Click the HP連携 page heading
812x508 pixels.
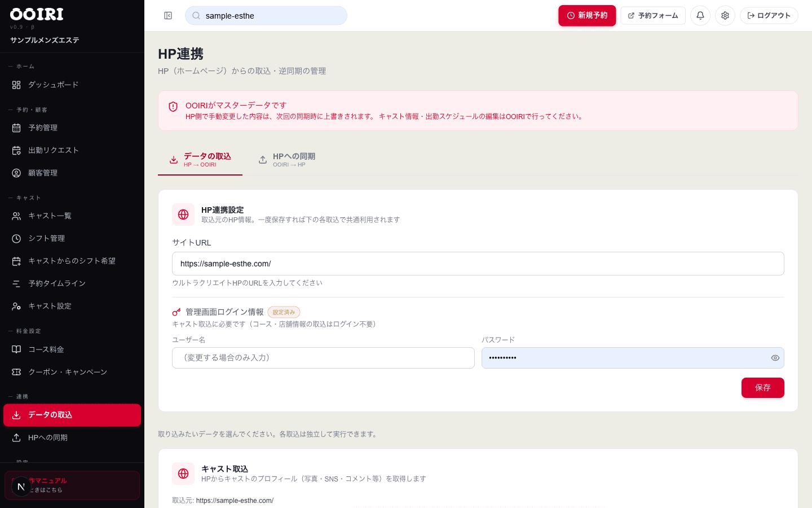pyautogui.click(x=180, y=54)
